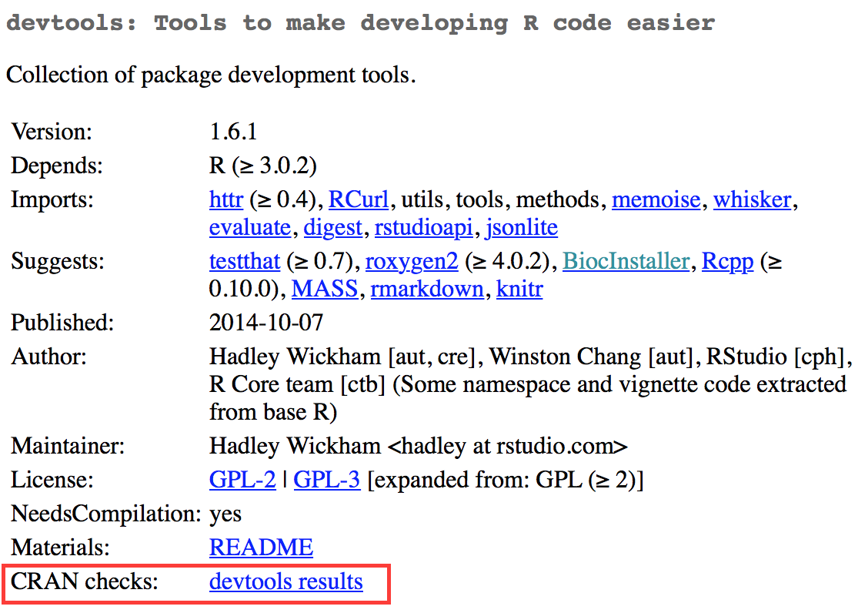This screenshot has width=868, height=613.
Task: Click the 'Published:' field label
Action: coord(62,323)
